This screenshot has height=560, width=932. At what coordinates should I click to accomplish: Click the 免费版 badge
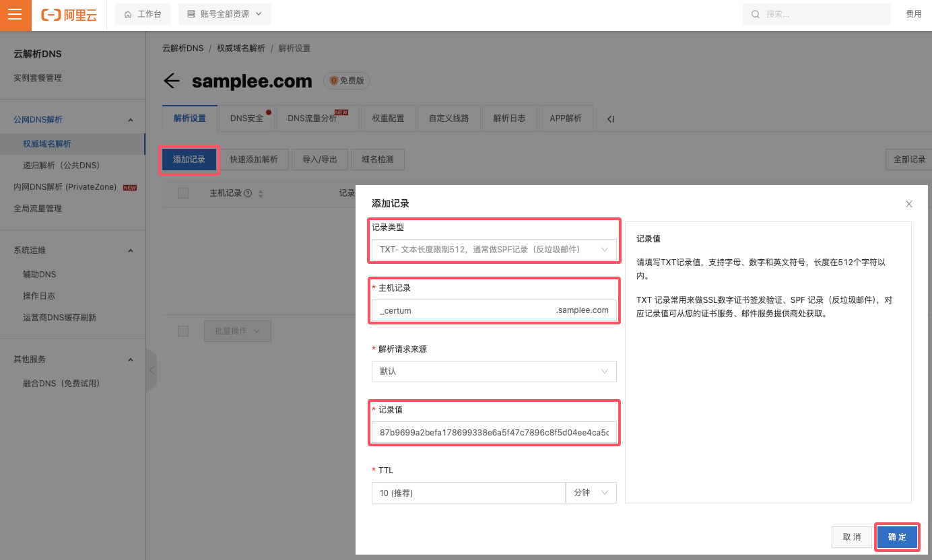pos(347,81)
